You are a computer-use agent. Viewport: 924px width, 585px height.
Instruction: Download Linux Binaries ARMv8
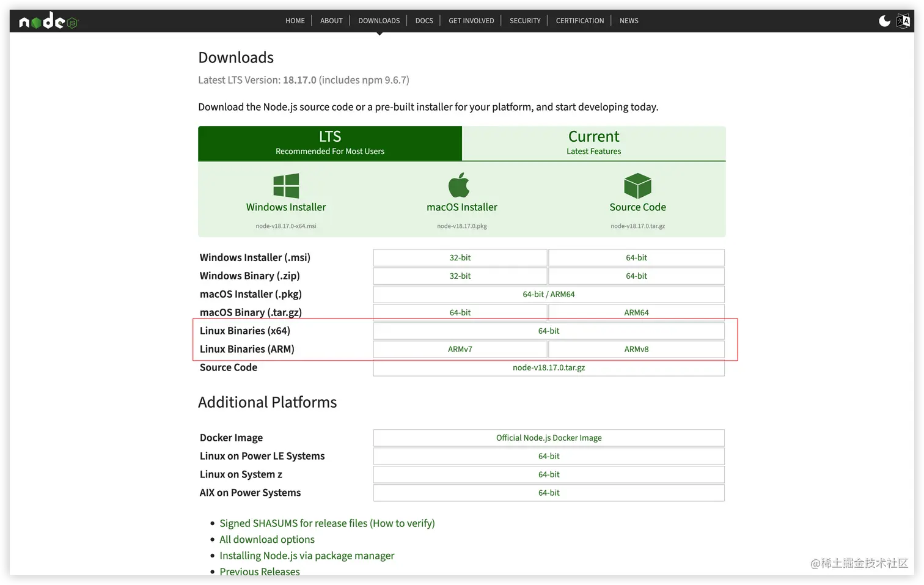pyautogui.click(x=636, y=350)
